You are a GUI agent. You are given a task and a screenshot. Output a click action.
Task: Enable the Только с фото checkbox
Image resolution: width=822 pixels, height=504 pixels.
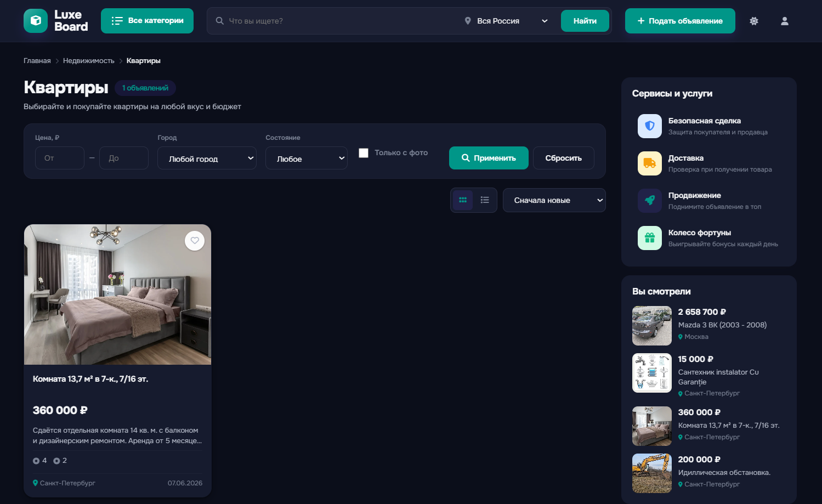tap(364, 153)
